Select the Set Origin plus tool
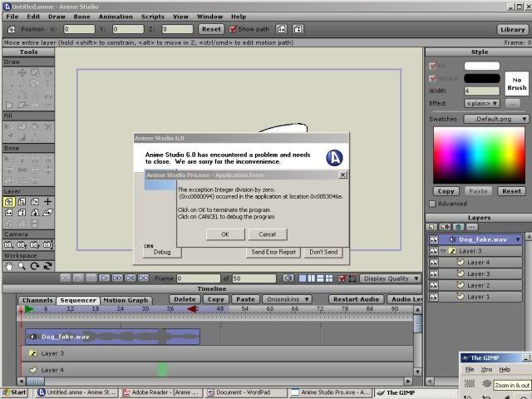This screenshot has height=399, width=532. (x=48, y=202)
